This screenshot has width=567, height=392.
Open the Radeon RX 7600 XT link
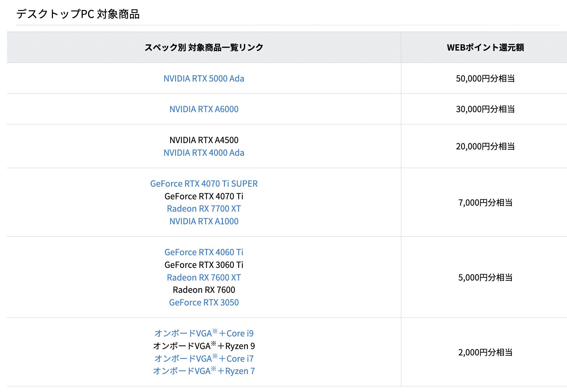click(x=204, y=278)
